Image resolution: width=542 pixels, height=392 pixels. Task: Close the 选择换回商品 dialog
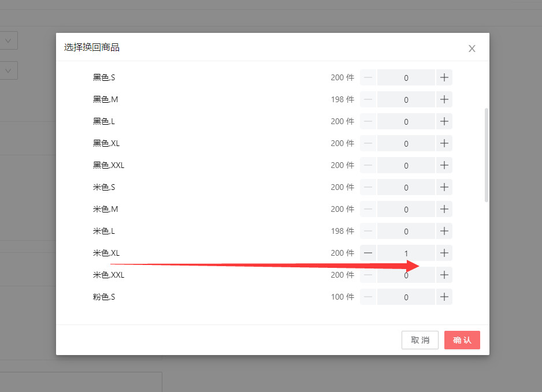tap(472, 48)
